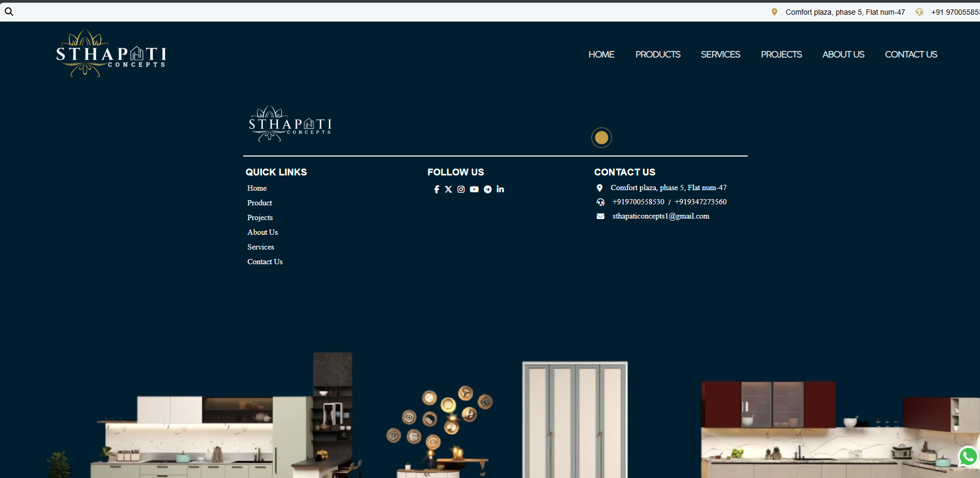Go to HOME in navigation bar
Screen dimensions: 980x478
point(601,55)
